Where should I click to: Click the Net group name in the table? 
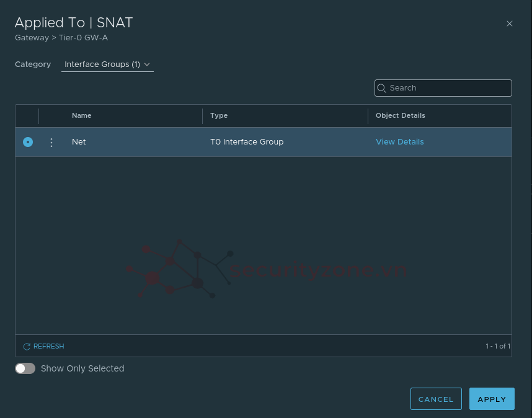(79, 142)
